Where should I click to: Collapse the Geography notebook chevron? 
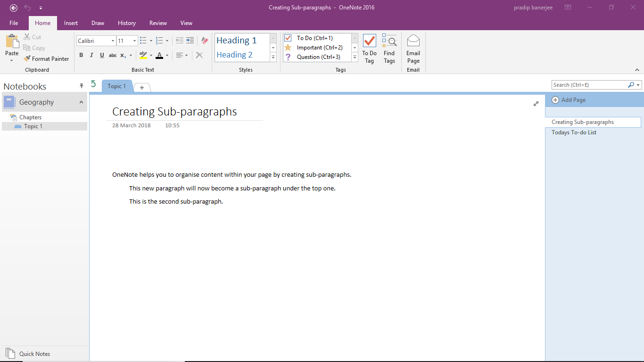coord(81,102)
